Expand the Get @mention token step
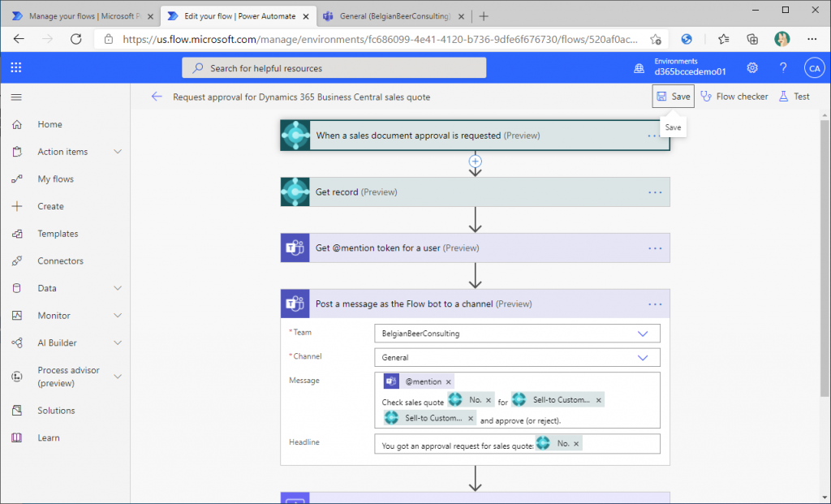Viewport: 831px width, 504px height. pyautogui.click(x=475, y=248)
